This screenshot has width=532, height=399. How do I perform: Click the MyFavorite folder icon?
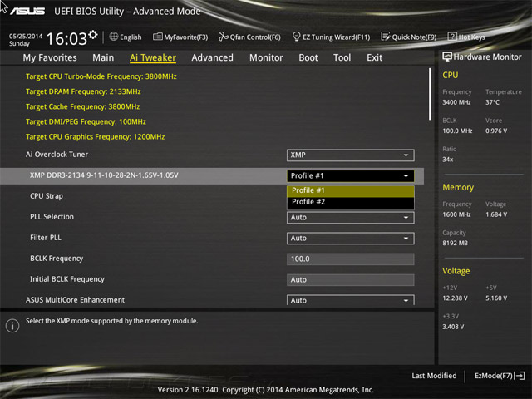[x=158, y=37]
